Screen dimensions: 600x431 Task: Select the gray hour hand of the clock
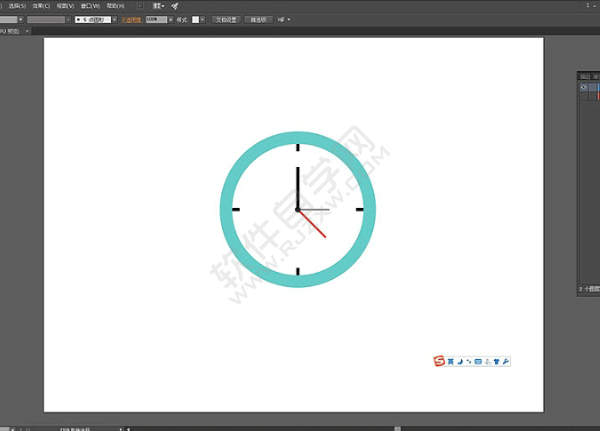(315, 209)
